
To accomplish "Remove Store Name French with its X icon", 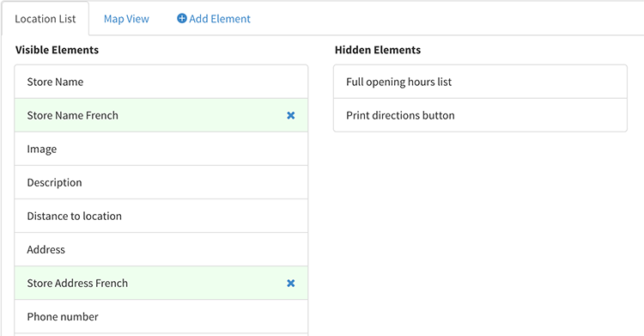I will point(291,115).
